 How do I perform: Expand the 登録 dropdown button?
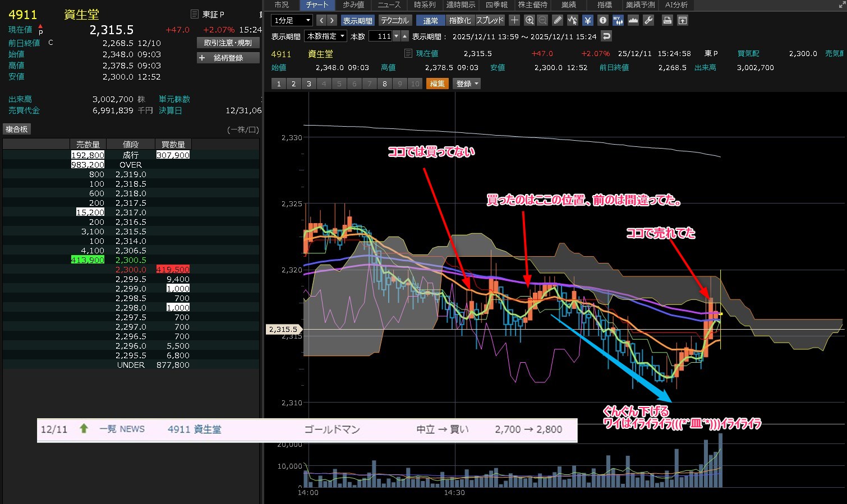click(467, 84)
